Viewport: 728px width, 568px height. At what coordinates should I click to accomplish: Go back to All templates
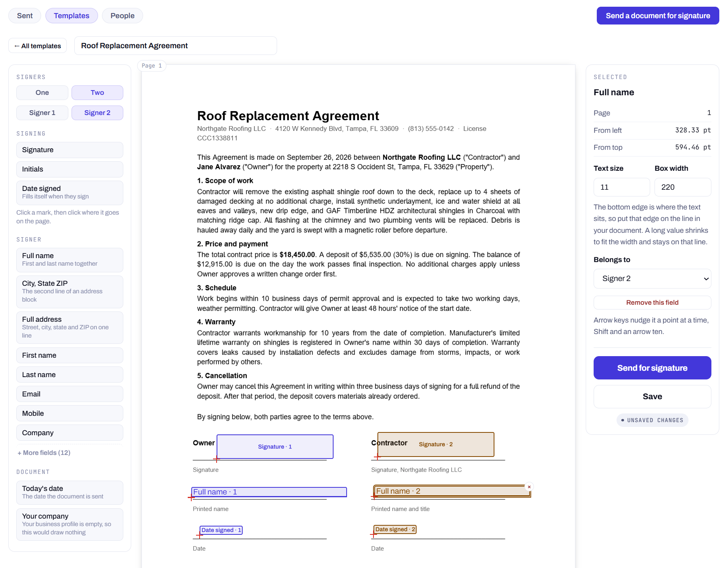38,46
